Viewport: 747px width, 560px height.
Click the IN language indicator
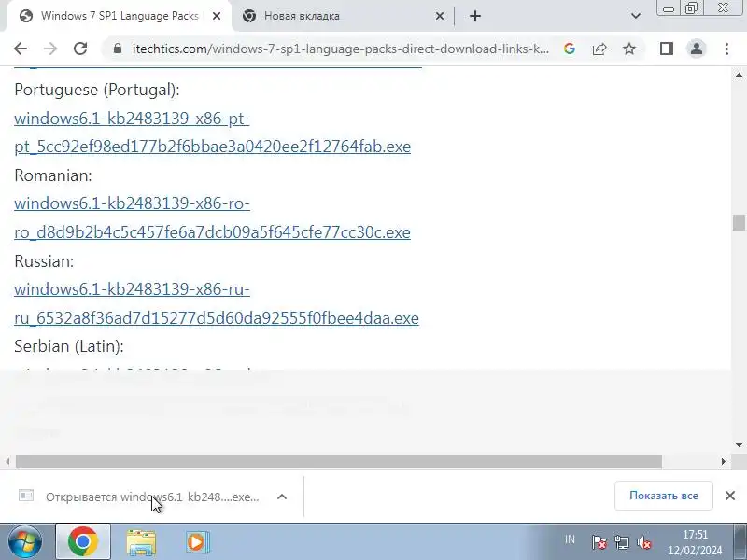point(570,539)
